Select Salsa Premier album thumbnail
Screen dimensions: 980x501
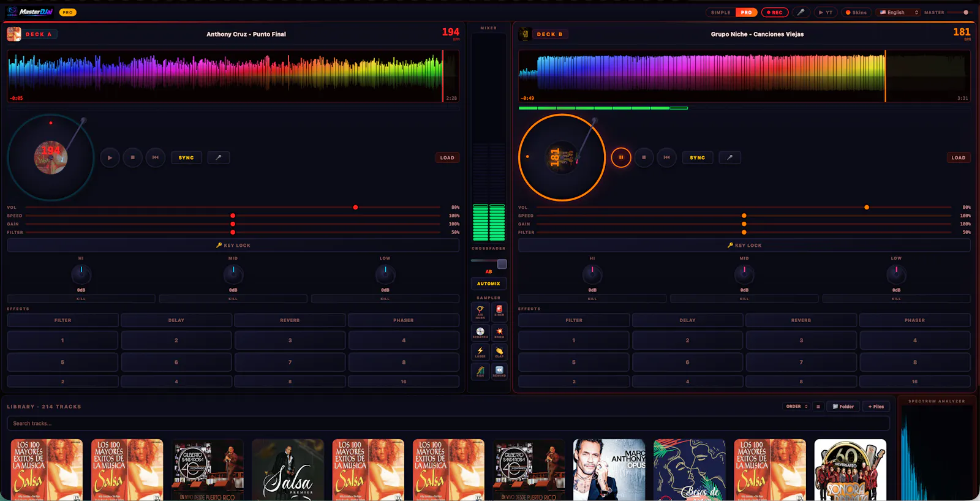coord(288,470)
